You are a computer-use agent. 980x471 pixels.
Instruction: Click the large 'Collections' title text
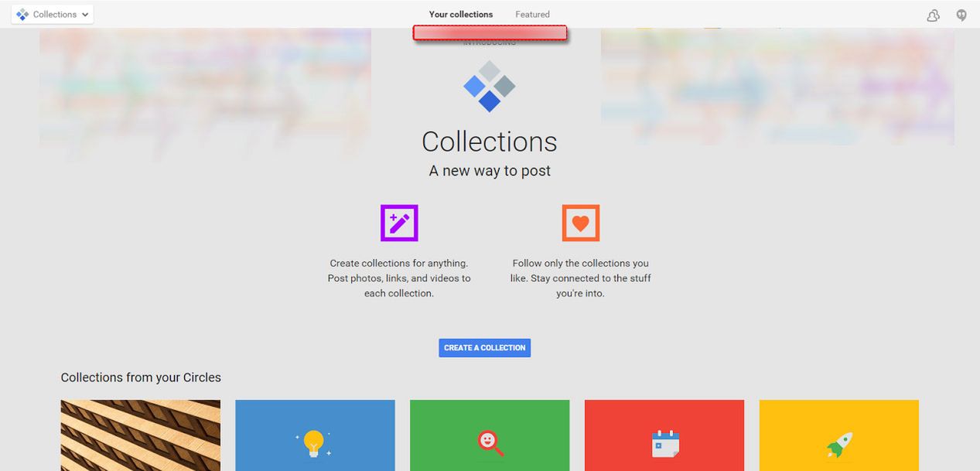[490, 142]
